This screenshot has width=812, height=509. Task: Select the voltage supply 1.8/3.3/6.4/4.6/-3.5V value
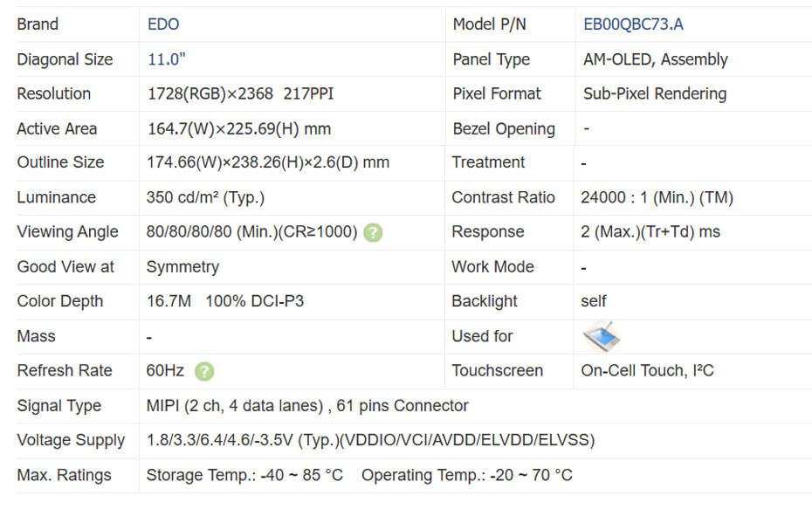click(x=370, y=440)
